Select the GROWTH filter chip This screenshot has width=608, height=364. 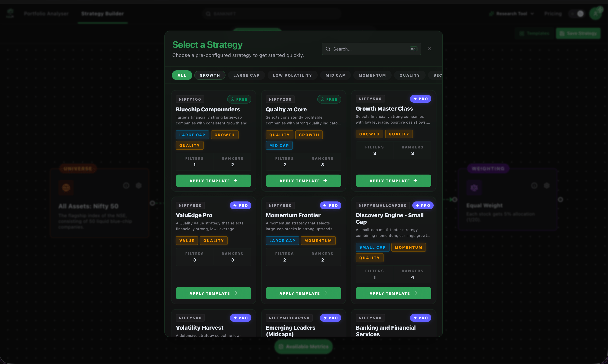point(210,75)
